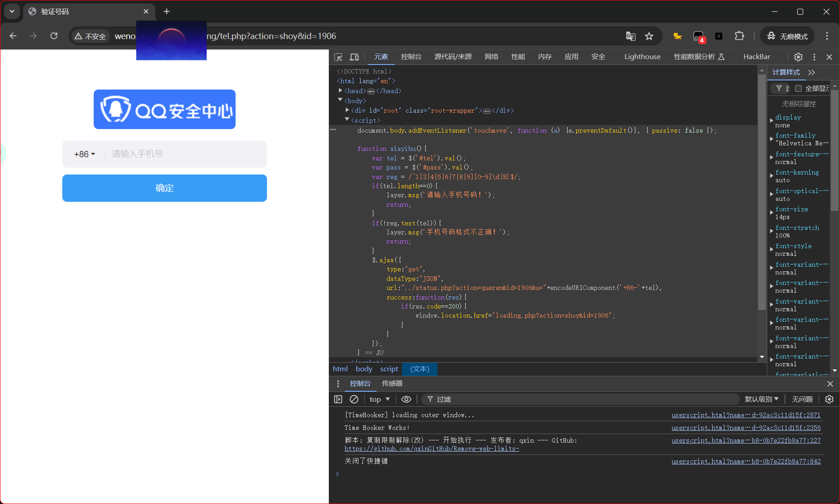Click the translate page icon
Screen dimensions: 840x504
pos(630,36)
